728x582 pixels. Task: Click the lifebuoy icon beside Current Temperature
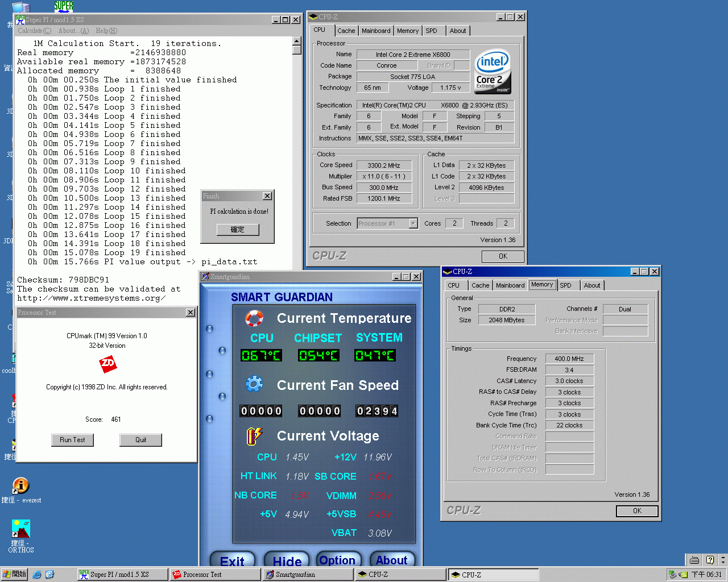[254, 318]
